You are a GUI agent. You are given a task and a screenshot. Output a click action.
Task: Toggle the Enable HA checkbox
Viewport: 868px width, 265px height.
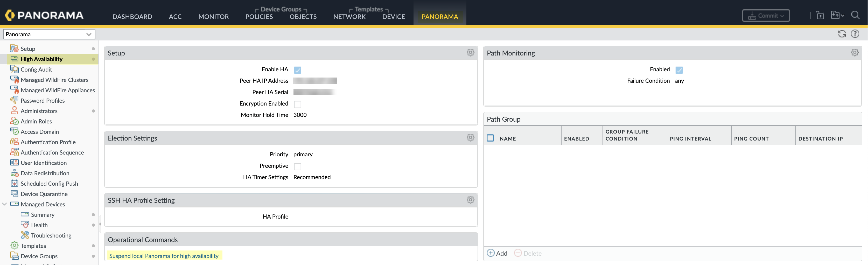click(x=297, y=70)
